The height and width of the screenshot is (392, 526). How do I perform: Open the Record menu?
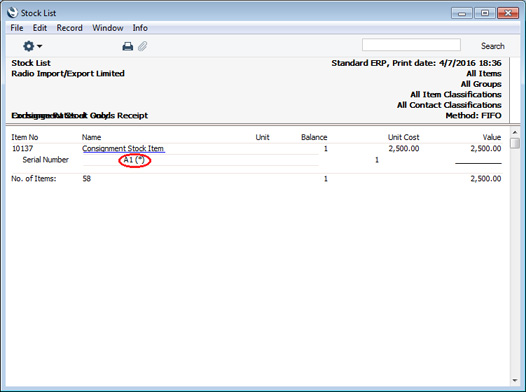pos(69,28)
